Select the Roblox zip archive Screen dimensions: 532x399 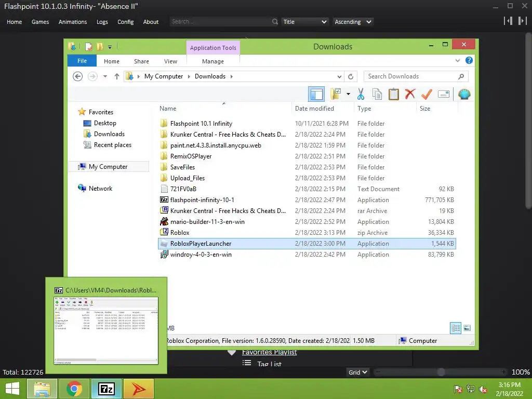180,232
